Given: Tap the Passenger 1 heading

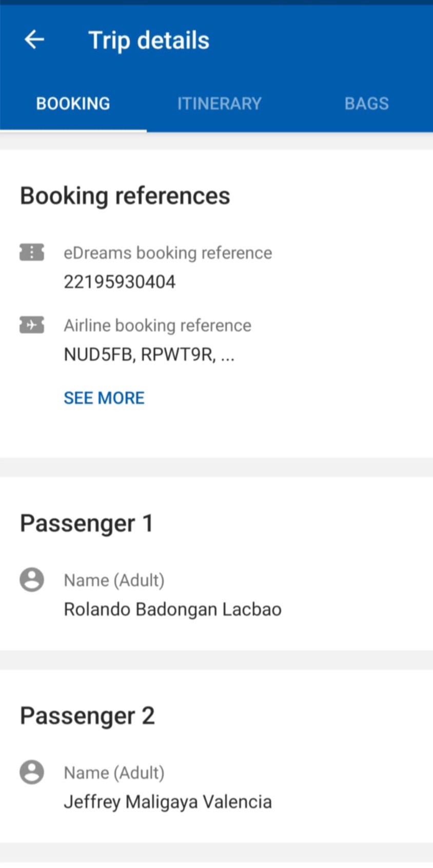Looking at the screenshot, I should [x=86, y=523].
